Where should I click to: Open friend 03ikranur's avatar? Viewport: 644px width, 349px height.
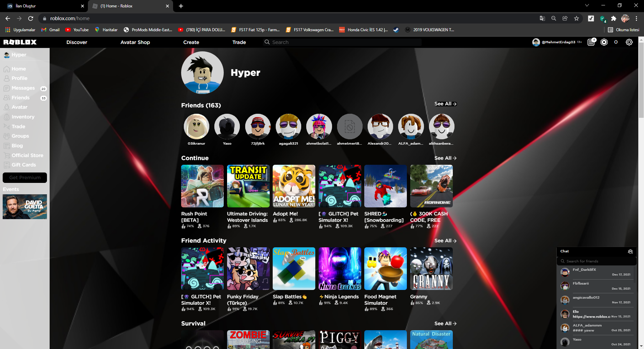197,127
